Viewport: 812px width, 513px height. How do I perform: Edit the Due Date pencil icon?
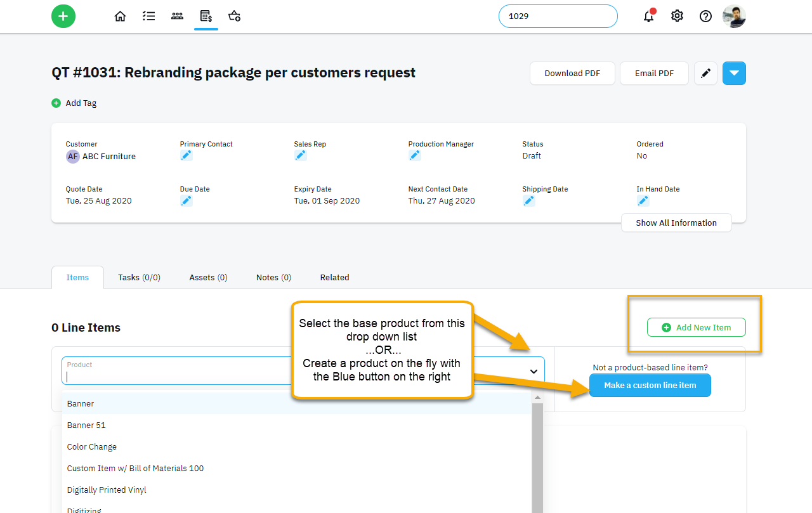[186, 200]
